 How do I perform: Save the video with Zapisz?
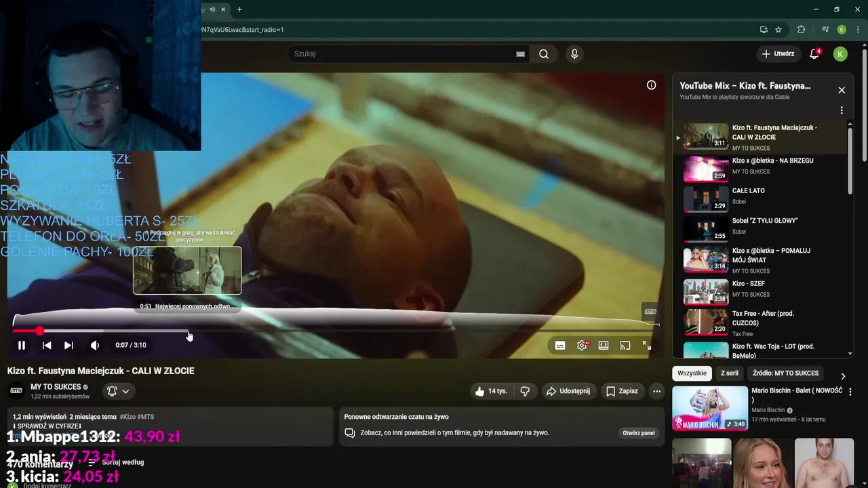(x=622, y=391)
